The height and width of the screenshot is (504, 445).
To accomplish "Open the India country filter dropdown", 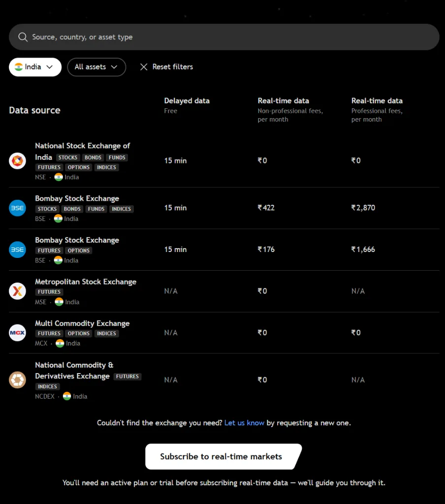I will (x=35, y=67).
